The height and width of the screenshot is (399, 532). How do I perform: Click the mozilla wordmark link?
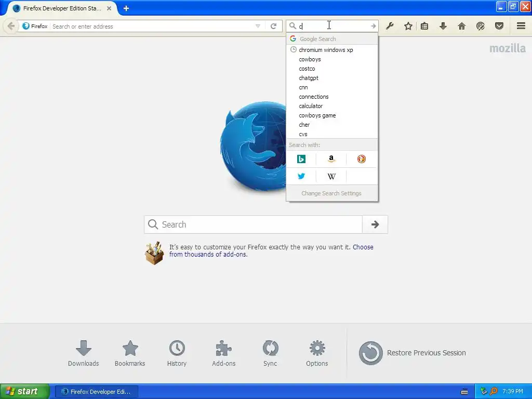(x=508, y=48)
